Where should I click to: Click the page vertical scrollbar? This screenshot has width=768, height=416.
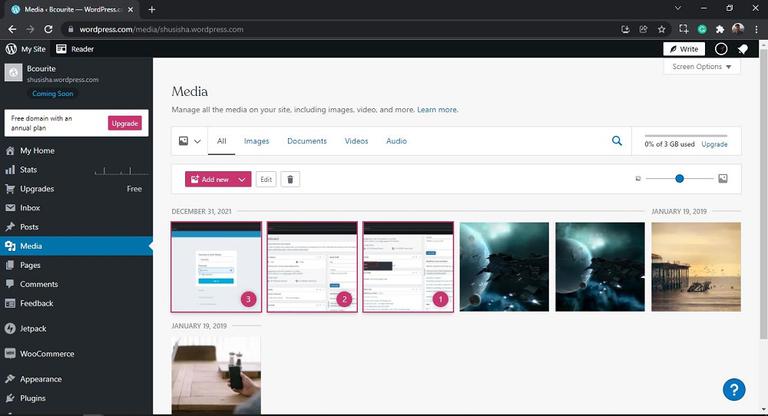(764, 194)
